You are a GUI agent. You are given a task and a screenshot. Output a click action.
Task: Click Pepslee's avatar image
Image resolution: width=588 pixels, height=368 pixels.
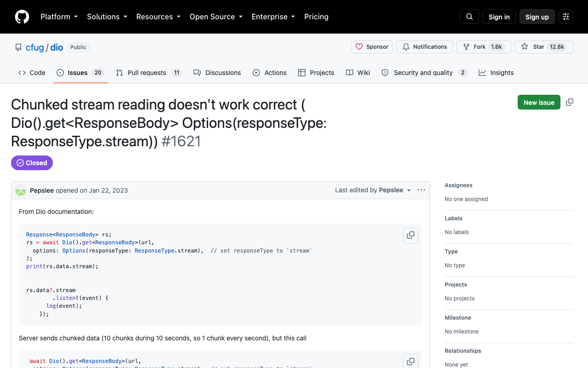coord(21,190)
